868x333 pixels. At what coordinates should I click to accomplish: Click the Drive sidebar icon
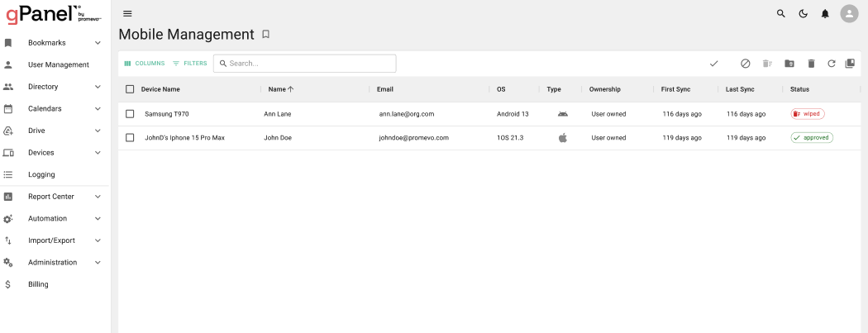8,131
